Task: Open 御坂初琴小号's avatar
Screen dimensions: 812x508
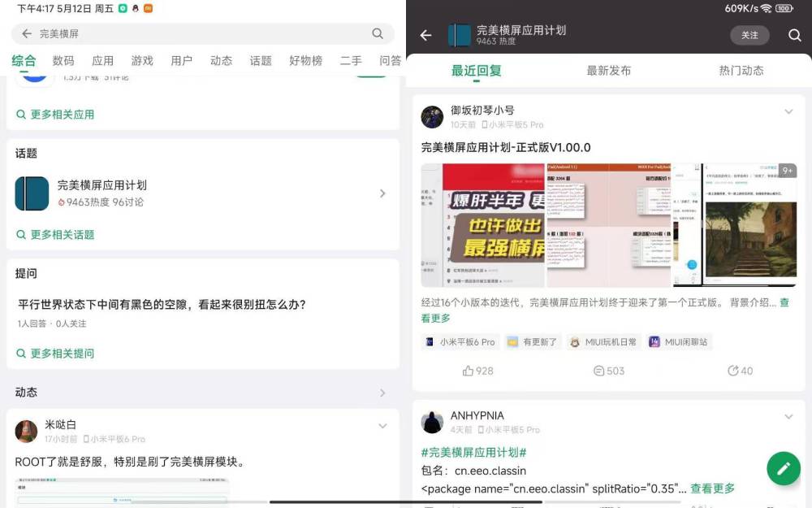Action: 432,117
